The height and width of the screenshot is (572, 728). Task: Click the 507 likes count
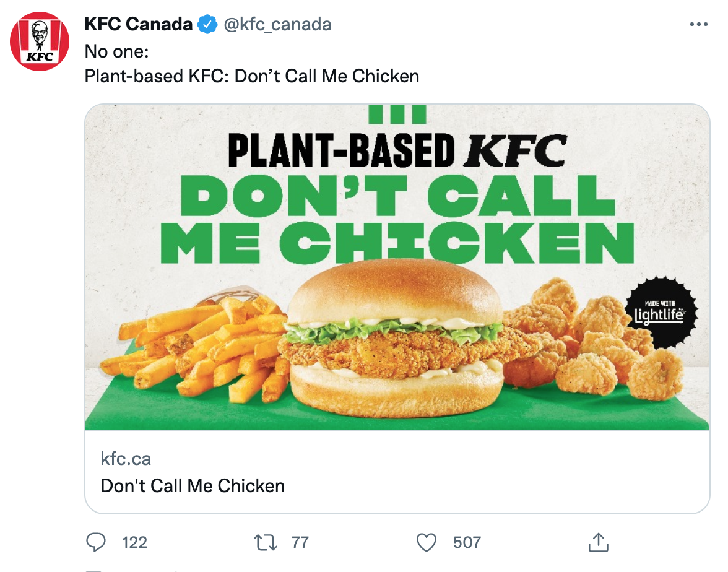coord(467,543)
